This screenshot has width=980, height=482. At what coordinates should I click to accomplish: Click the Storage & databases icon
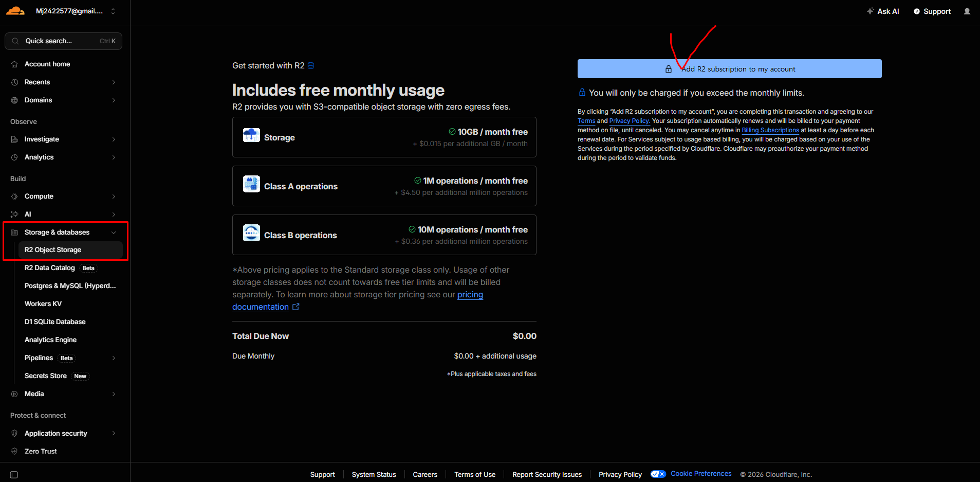[x=14, y=233]
